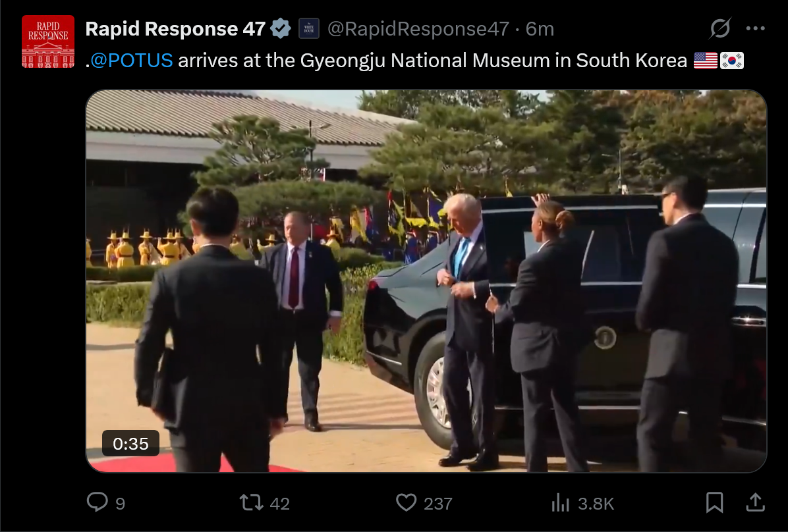Image resolution: width=788 pixels, height=532 pixels.
Task: Click the 0:35 video duration label
Action: 130,444
